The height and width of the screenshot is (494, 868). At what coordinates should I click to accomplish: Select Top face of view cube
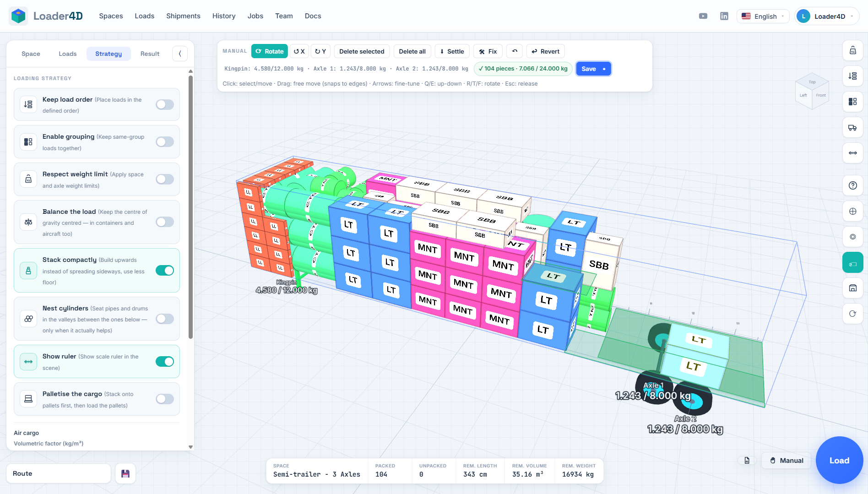click(812, 81)
